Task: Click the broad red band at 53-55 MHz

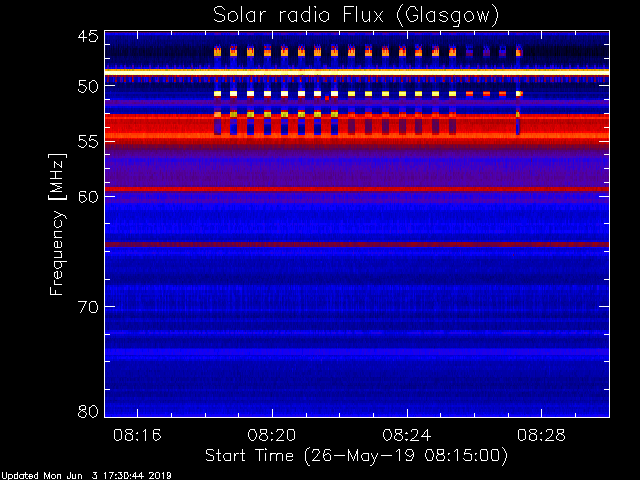Action: [x=357, y=127]
